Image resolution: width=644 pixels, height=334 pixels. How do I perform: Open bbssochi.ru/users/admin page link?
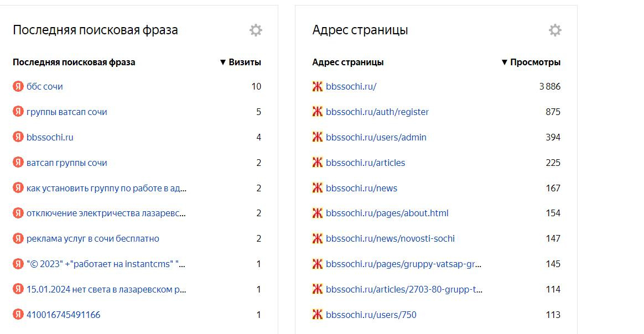[x=376, y=137]
